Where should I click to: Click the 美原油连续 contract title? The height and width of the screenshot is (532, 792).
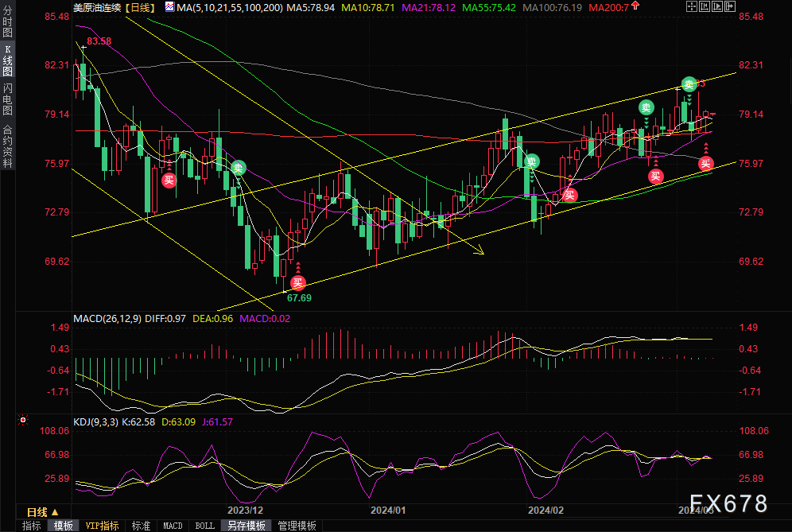(97, 8)
